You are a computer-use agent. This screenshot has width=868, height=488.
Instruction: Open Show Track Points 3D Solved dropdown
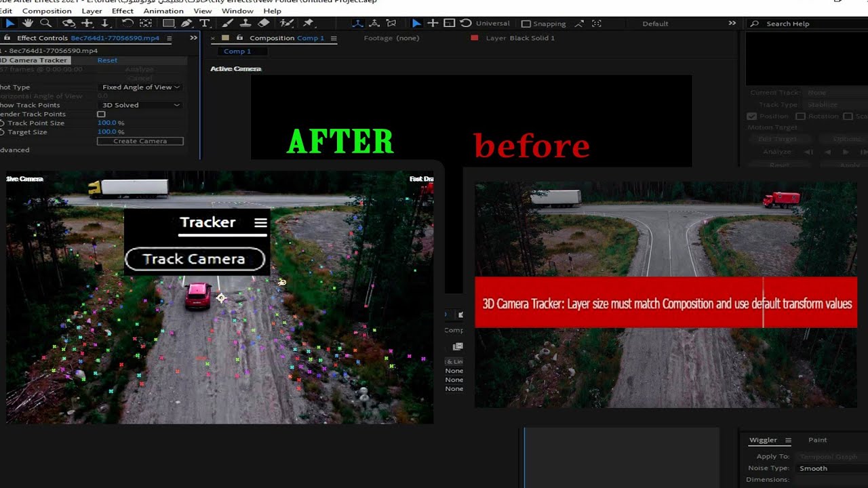click(140, 105)
